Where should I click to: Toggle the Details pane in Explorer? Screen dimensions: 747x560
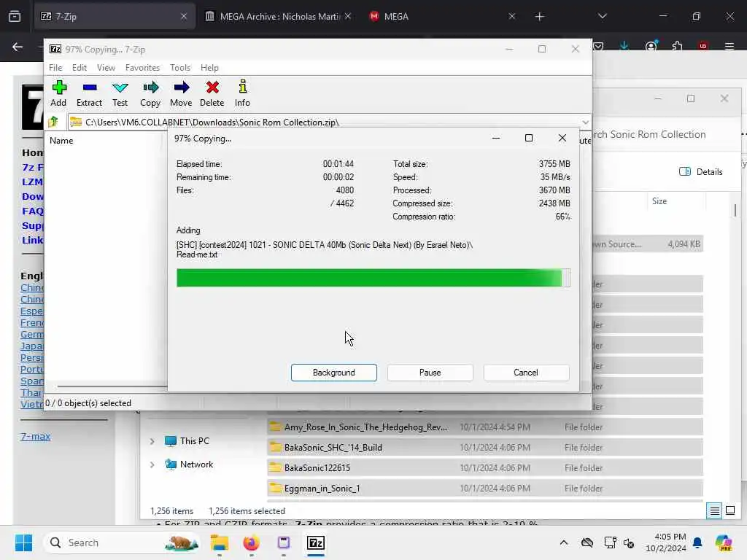tap(701, 172)
